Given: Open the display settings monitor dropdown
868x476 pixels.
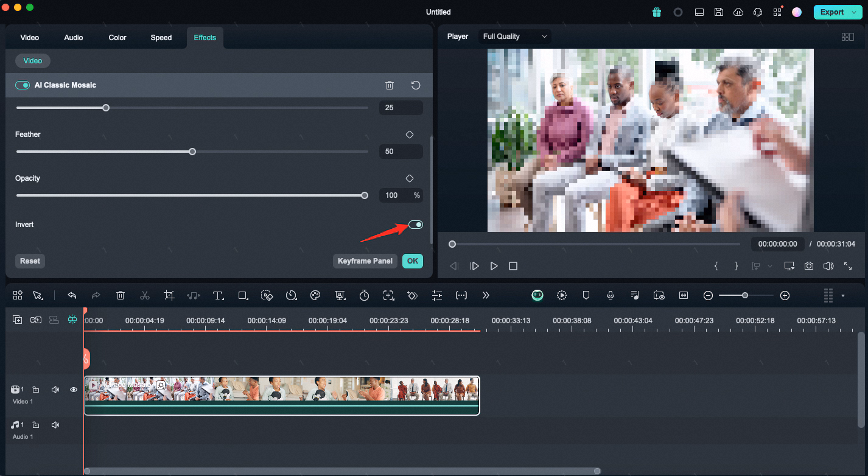Looking at the screenshot, I should (x=789, y=266).
